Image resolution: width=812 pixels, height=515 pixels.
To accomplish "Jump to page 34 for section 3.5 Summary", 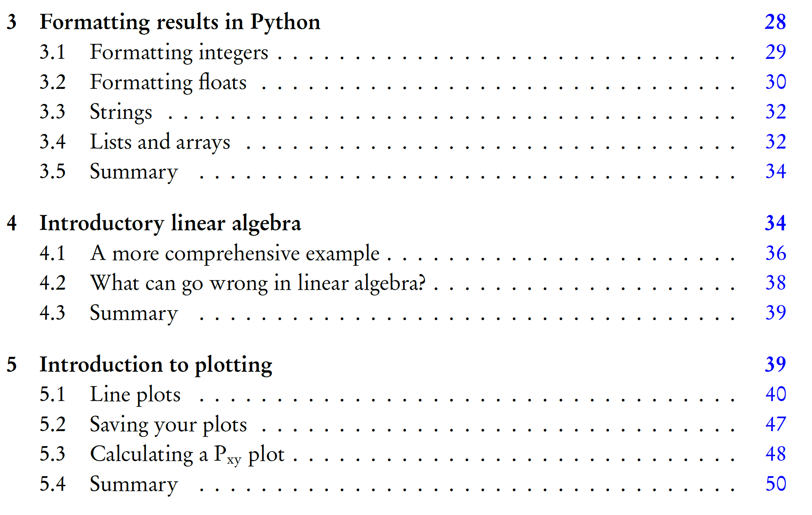I will [x=775, y=172].
